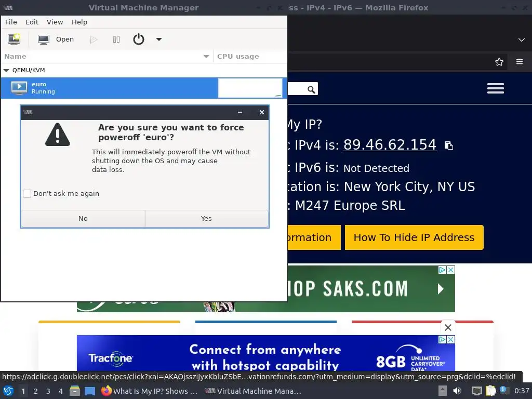Switch to Firefox What Is My IP taskbar entry
The image size is (532, 399).
[x=149, y=391]
